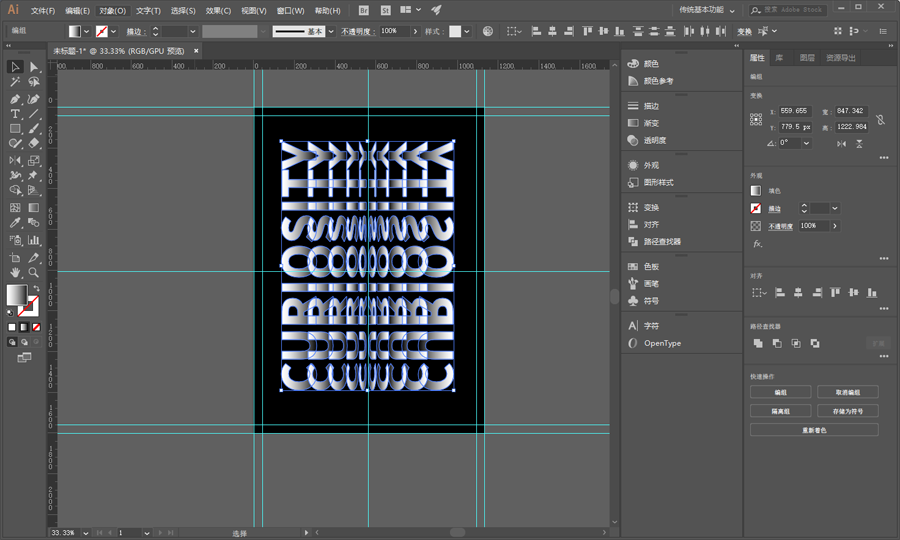
Task: Open the 路径查找器 (Pathfinder) panel icon
Action: coord(633,241)
